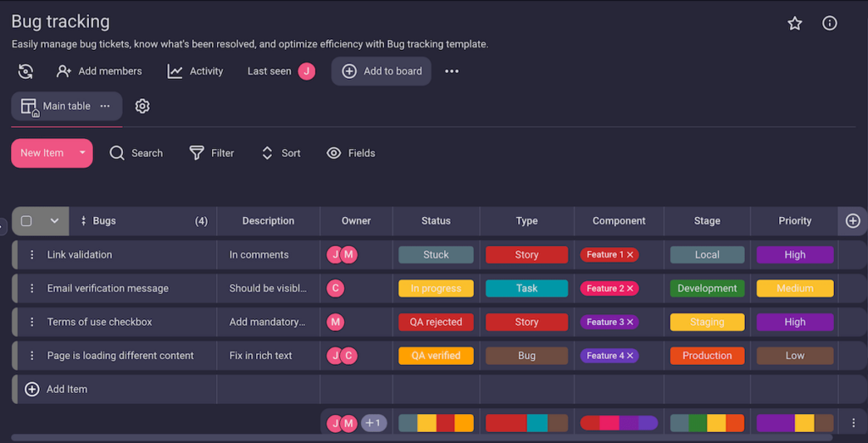868x443 pixels.
Task: Open row menu for Link validation
Action: click(x=32, y=255)
